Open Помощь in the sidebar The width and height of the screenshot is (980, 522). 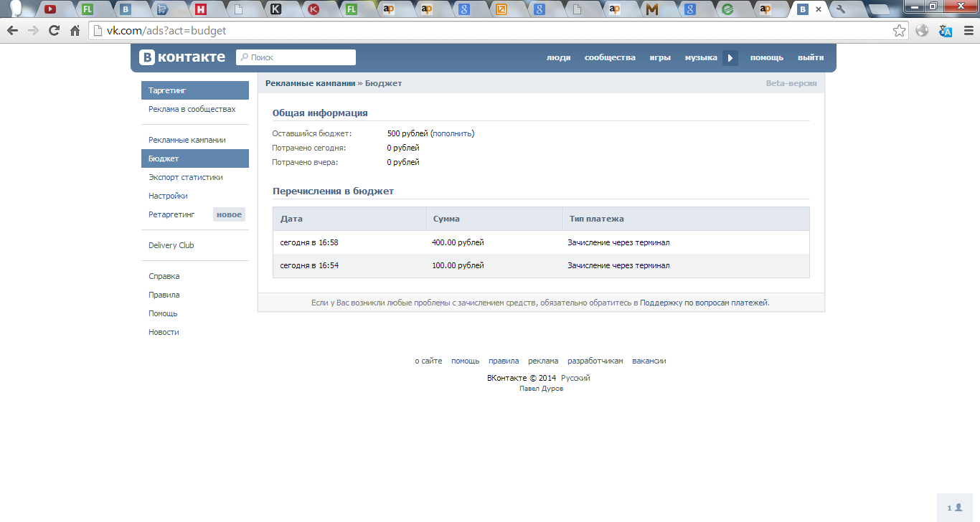coord(195,313)
